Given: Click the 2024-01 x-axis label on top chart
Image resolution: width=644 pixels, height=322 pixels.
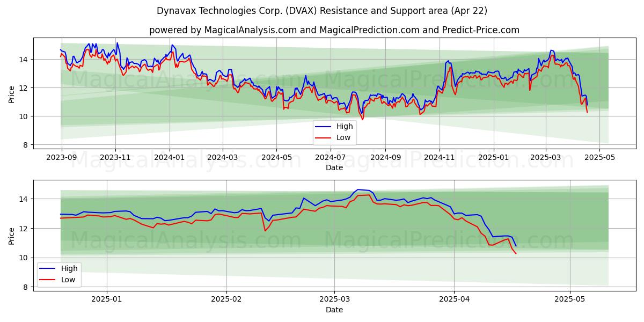Looking at the screenshot, I should [x=170, y=158].
